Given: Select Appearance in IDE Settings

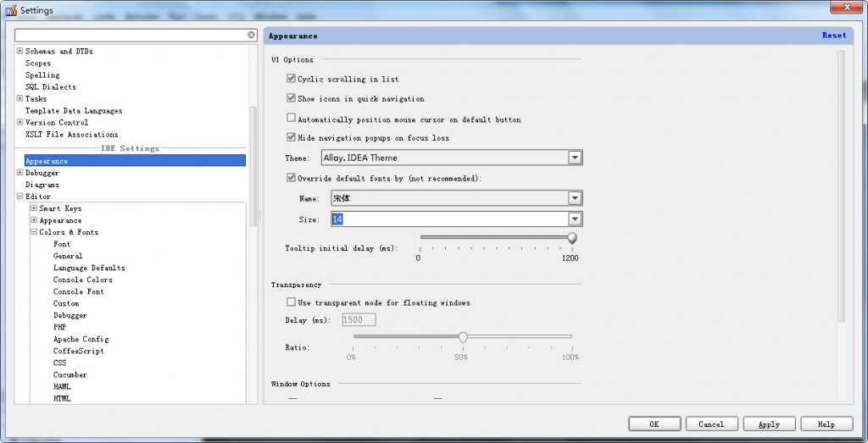Looking at the screenshot, I should 135,161.
